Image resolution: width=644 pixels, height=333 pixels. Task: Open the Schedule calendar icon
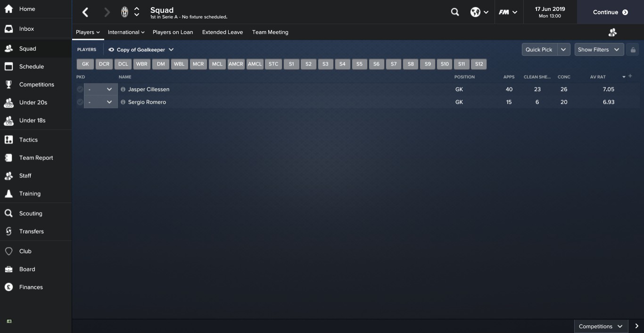[x=8, y=67]
